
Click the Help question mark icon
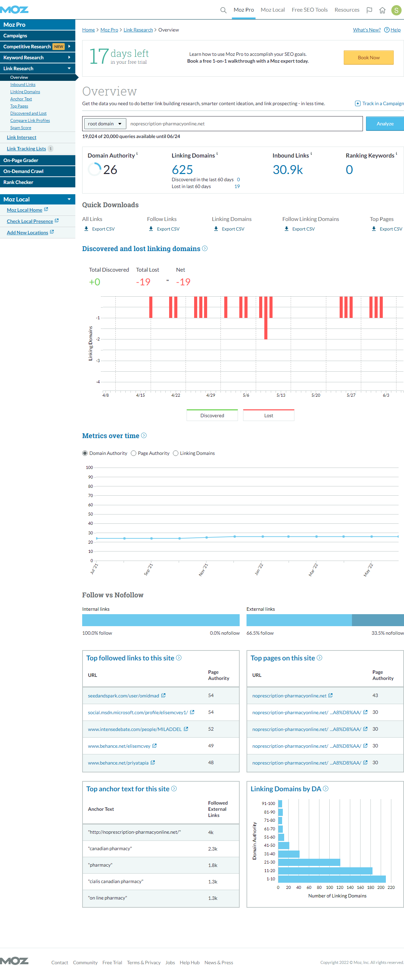387,30
